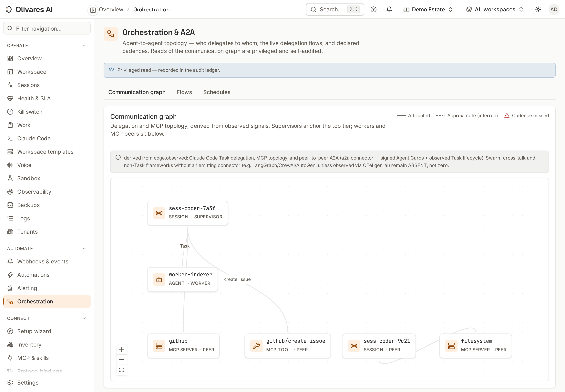Image resolution: width=565 pixels, height=392 pixels.
Task: Select the worker-indexer agent node
Action: tap(182, 279)
